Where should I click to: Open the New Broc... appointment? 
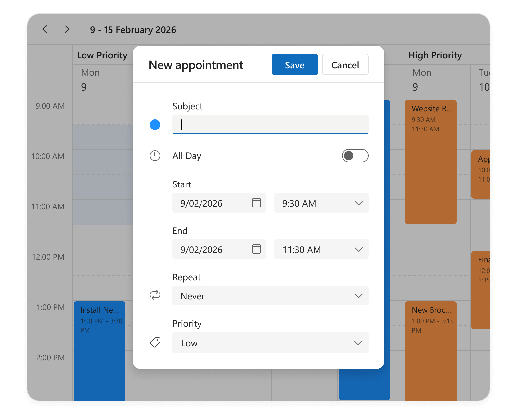tap(431, 351)
